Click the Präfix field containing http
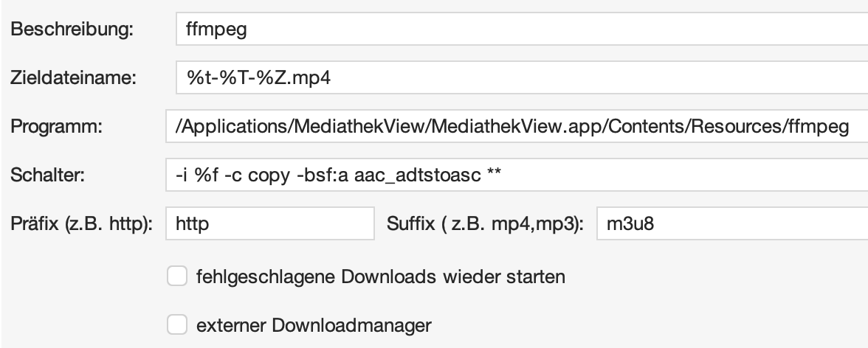Image resolution: width=868 pixels, height=348 pixels. click(271, 223)
